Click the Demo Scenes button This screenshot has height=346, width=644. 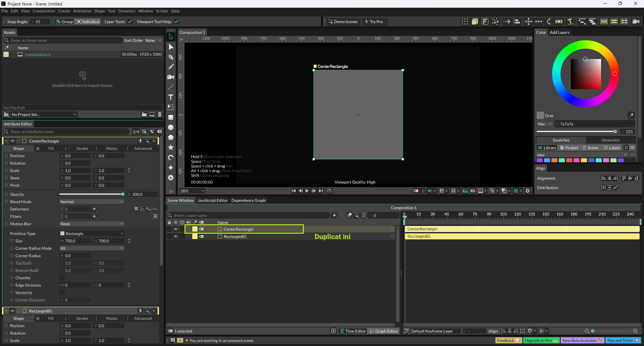coord(343,22)
